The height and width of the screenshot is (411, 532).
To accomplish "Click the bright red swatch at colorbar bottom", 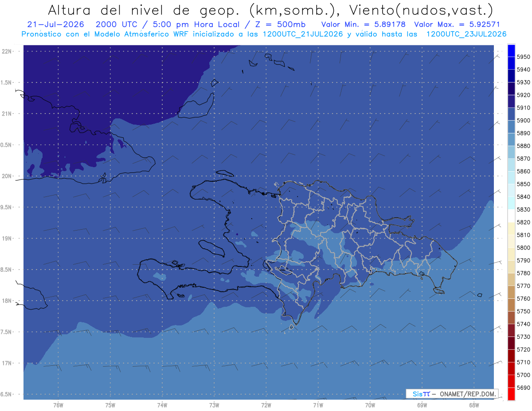I will (511, 394).
